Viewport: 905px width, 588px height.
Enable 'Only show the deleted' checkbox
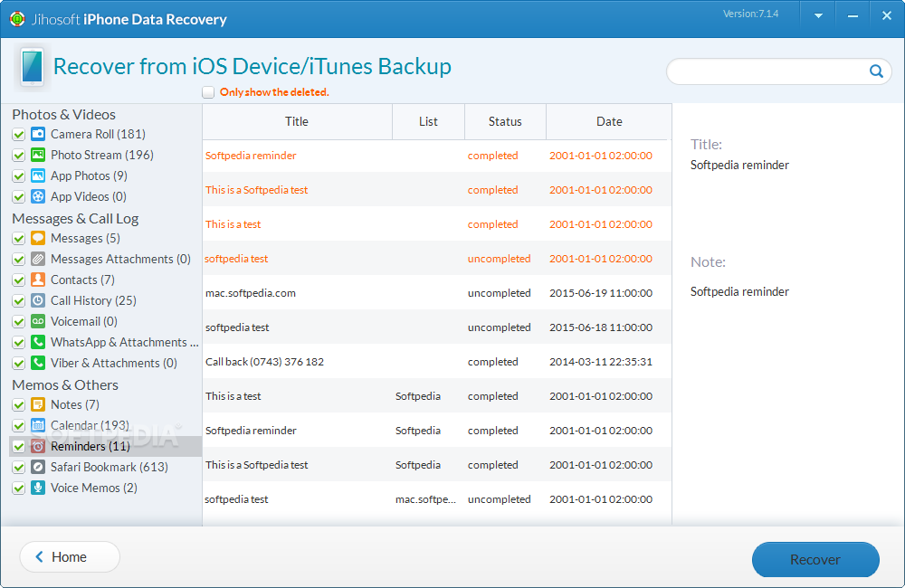pos(208,92)
